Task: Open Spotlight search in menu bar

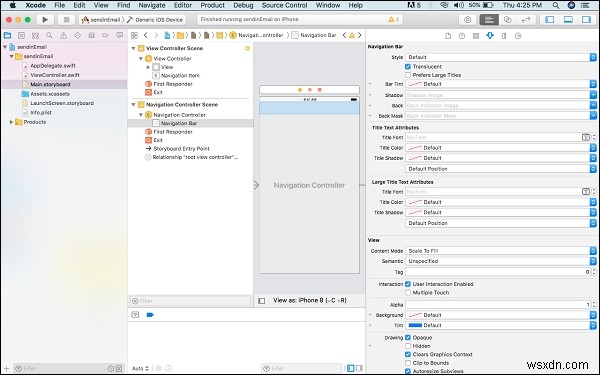Action: [556, 5]
